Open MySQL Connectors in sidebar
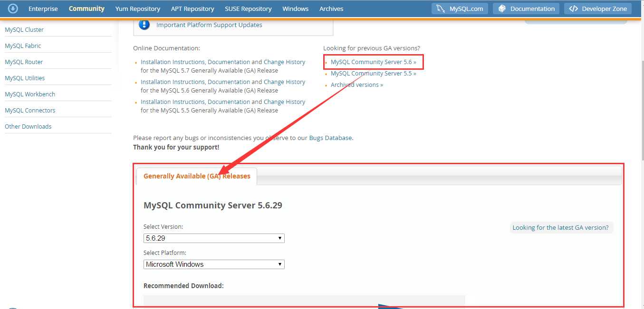Viewport: 644px width, 309px height. click(30, 110)
